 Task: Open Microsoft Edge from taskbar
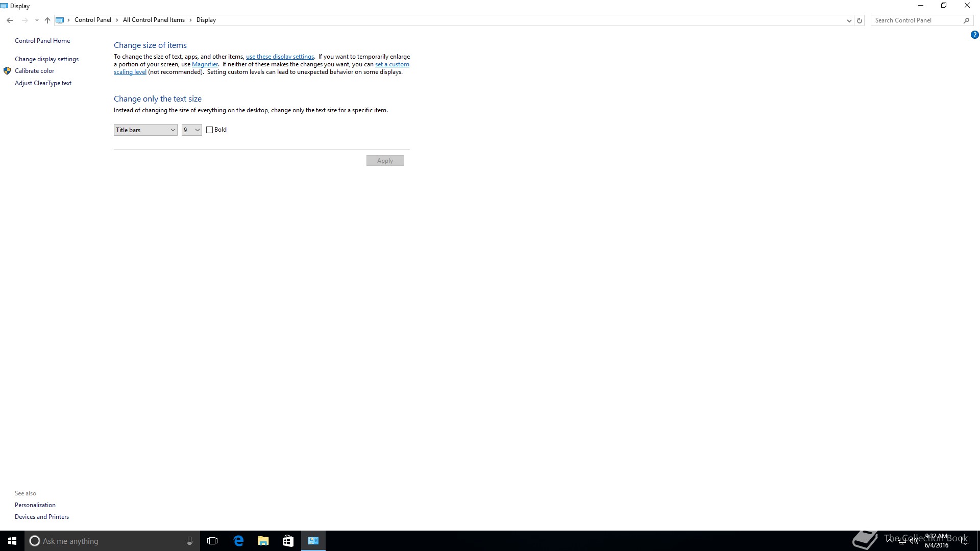238,541
